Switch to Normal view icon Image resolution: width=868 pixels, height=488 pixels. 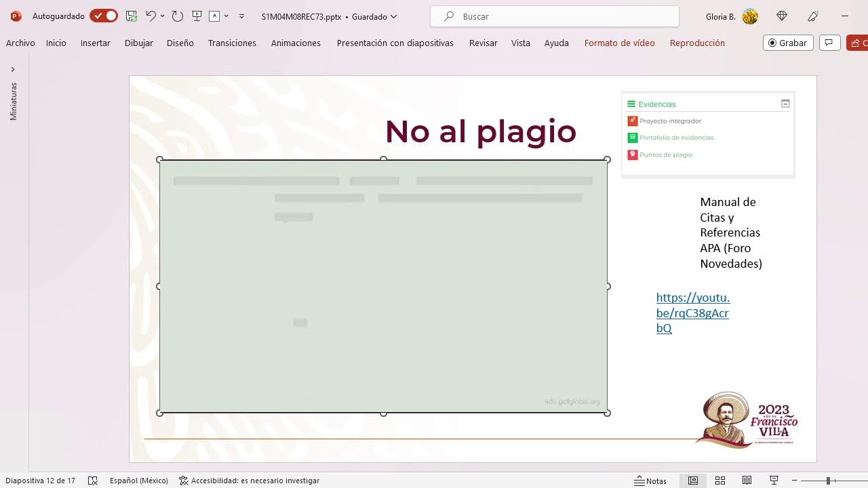[693, 481]
